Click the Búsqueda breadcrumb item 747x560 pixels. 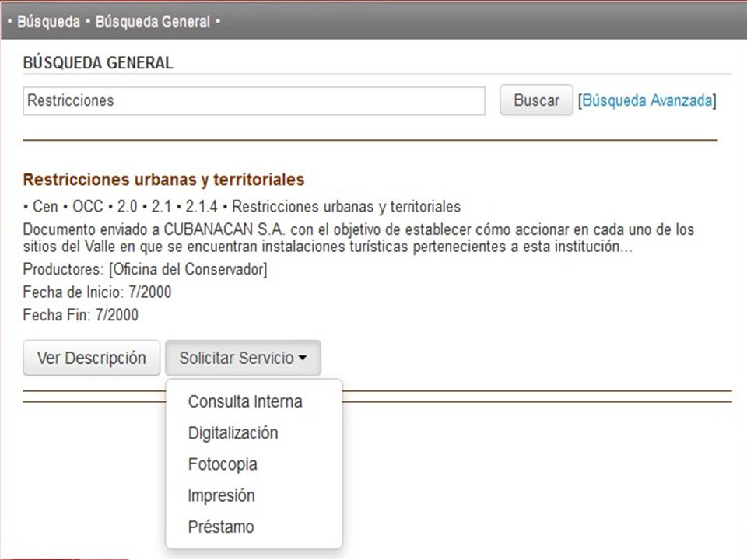tap(48, 22)
